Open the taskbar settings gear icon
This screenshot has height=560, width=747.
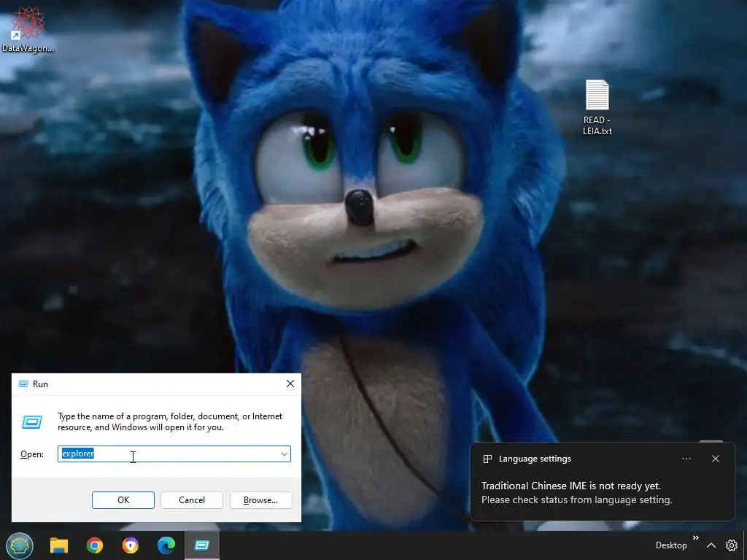[x=732, y=545]
